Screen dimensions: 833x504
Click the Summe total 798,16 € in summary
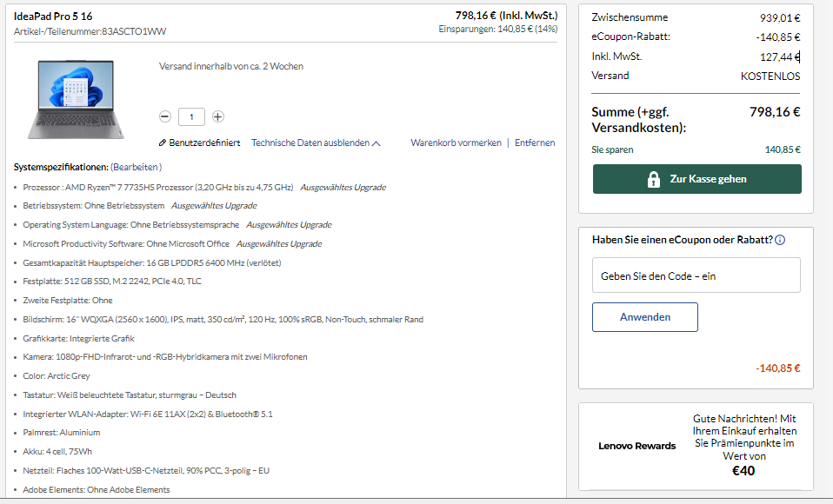point(775,112)
